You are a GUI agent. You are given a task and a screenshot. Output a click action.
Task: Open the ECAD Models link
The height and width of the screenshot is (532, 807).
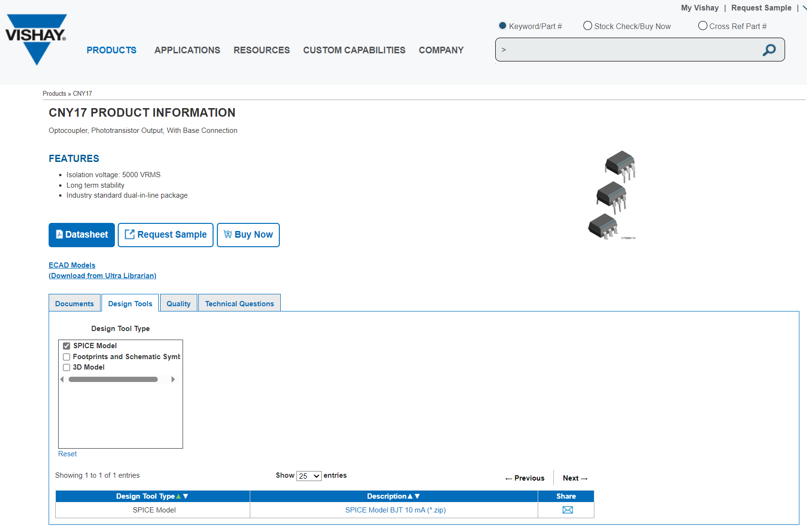[72, 265]
